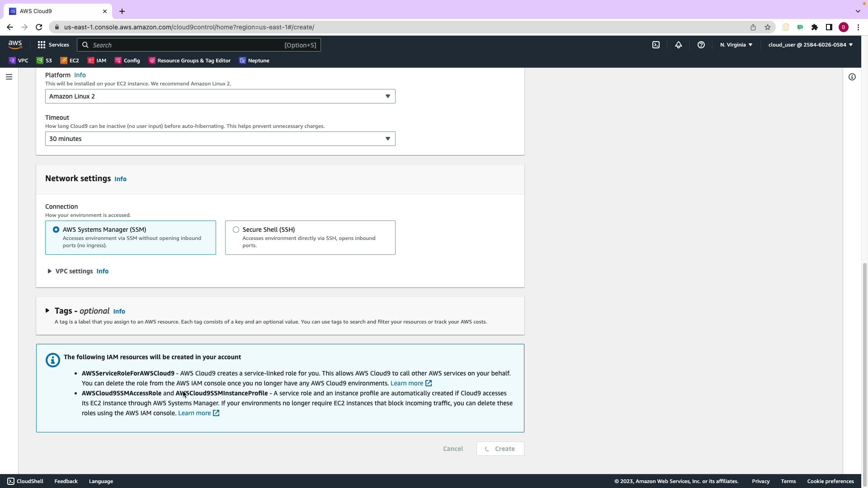Select AWS Systems Manager (SSM) connection

56,230
